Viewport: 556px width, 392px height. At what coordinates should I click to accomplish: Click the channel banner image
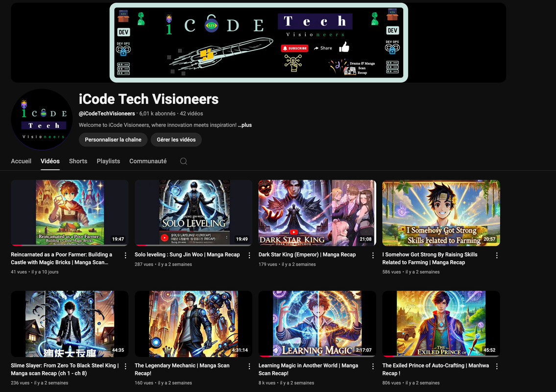(x=259, y=43)
